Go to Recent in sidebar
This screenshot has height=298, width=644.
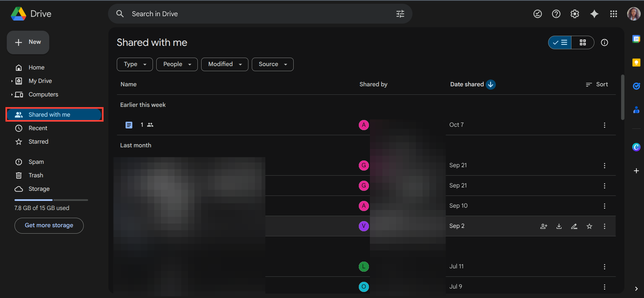point(38,128)
